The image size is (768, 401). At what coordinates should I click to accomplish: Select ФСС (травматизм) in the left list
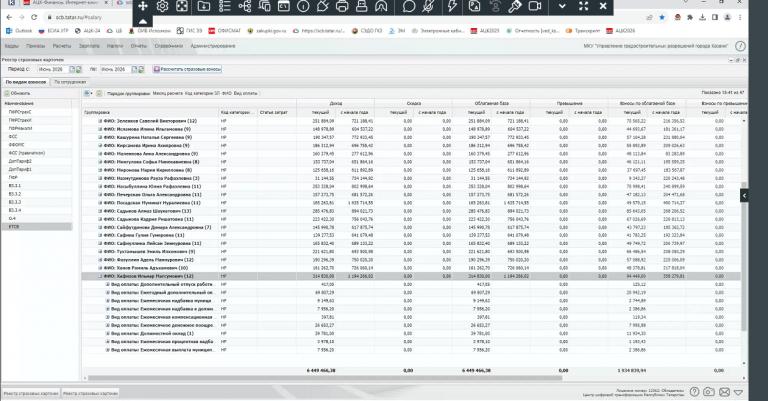click(x=37, y=153)
